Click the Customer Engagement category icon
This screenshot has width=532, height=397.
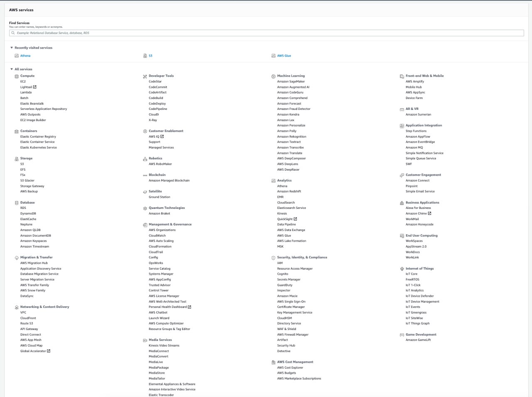click(x=402, y=175)
